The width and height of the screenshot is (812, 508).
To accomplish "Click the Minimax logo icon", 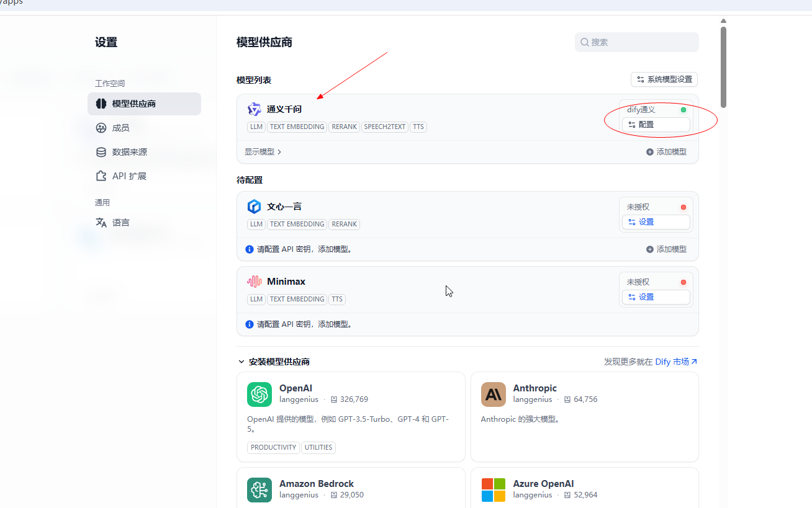I will point(255,282).
